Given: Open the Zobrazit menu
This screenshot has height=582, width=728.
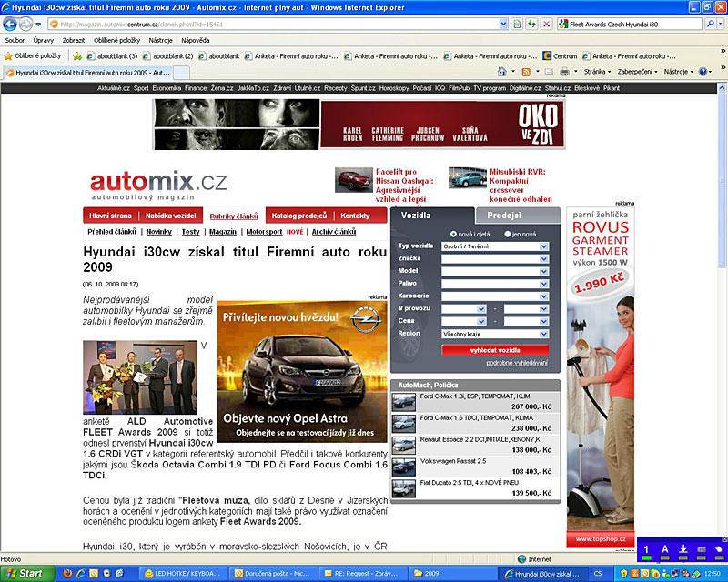Looking at the screenshot, I should pyautogui.click(x=74, y=40).
